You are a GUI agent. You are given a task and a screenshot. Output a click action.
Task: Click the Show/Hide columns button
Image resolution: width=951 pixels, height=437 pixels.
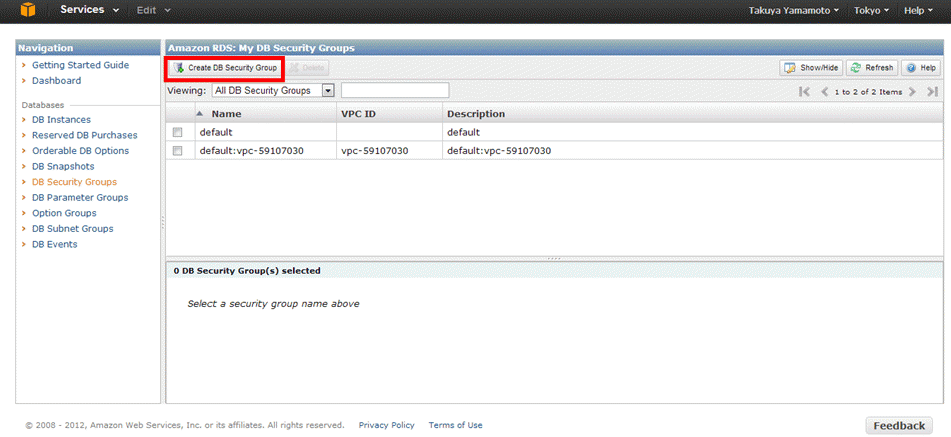812,68
